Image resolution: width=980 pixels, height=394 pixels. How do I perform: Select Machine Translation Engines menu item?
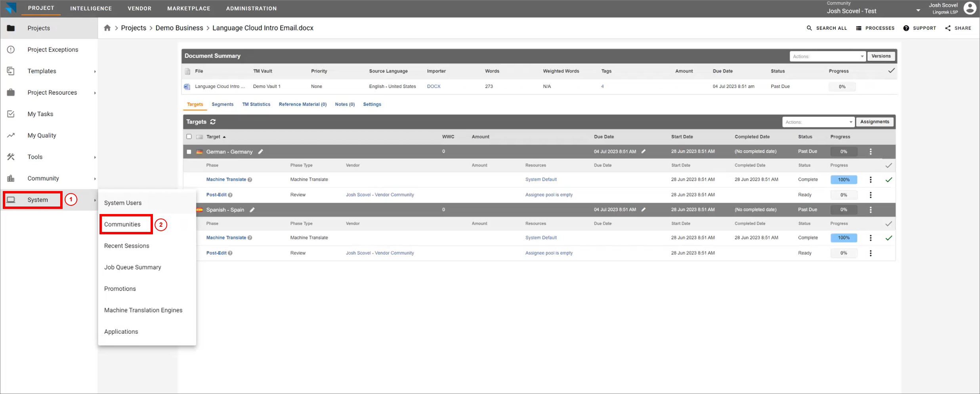[x=143, y=310]
